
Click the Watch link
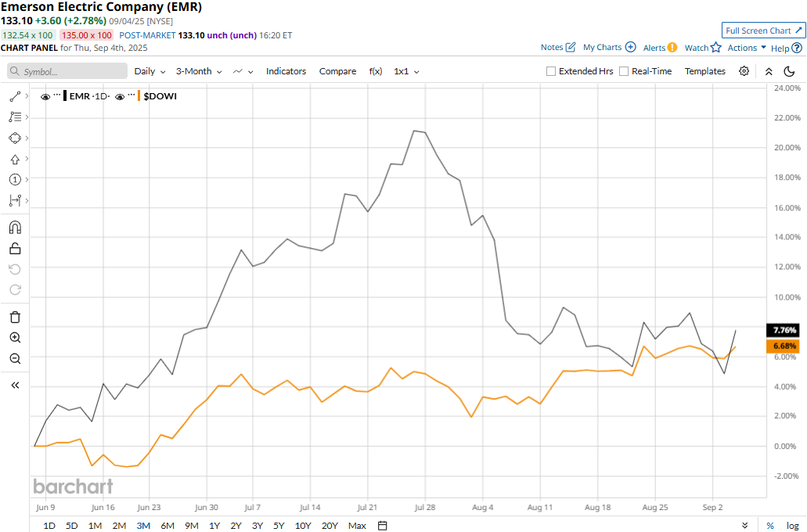pyautogui.click(x=697, y=48)
